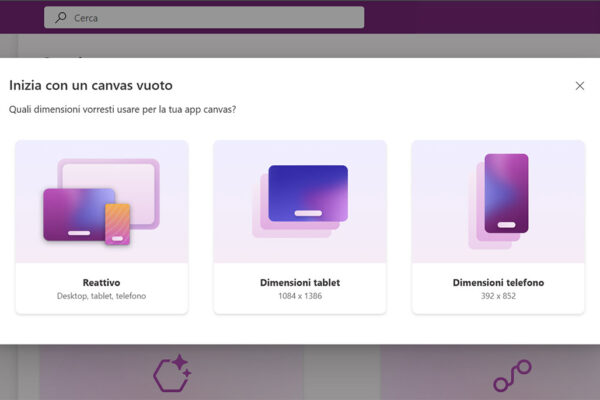Choose the Dimensioni telefono card
This screenshot has width=600, height=400.
[498, 227]
